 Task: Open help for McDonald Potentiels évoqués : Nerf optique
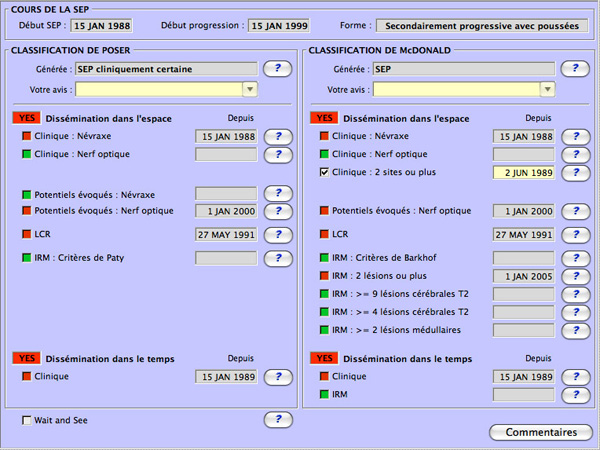pos(576,211)
